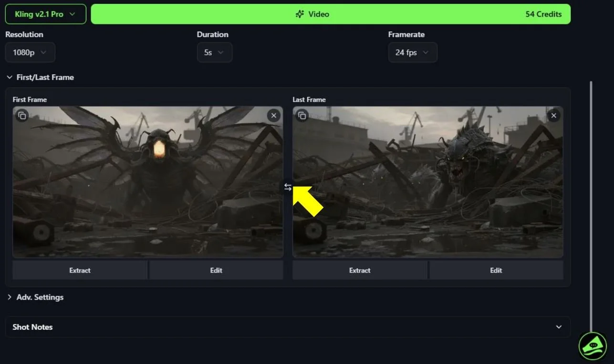
Task: Extract the First Frame
Action: [x=80, y=270]
